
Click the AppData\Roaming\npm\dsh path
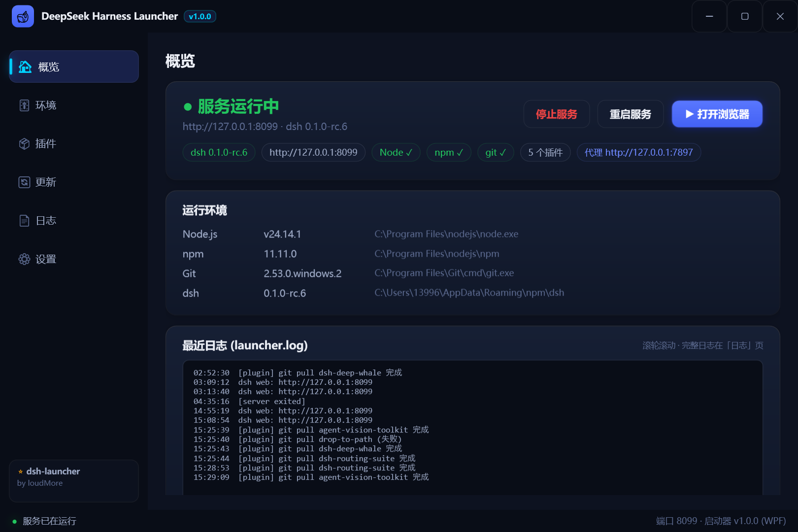[x=469, y=293]
